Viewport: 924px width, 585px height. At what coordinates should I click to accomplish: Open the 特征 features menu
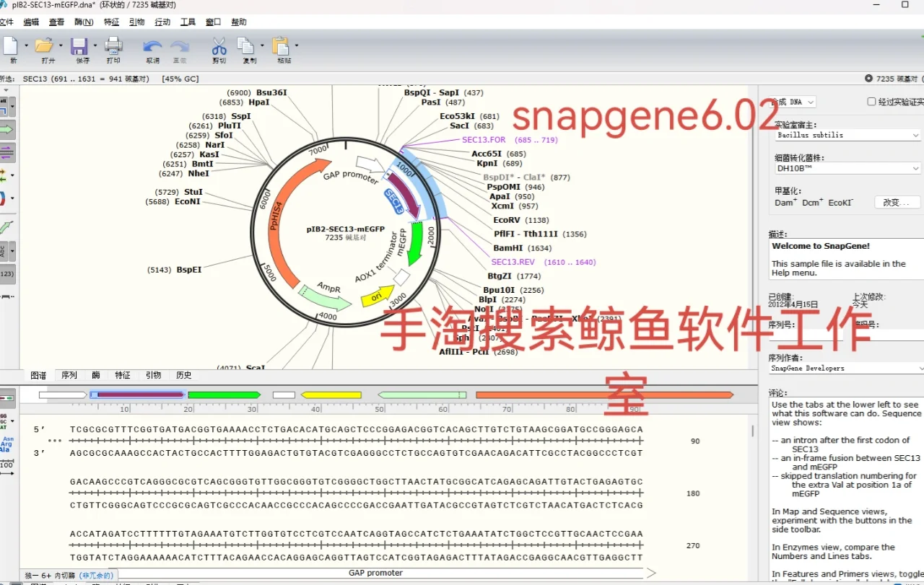[x=112, y=22]
